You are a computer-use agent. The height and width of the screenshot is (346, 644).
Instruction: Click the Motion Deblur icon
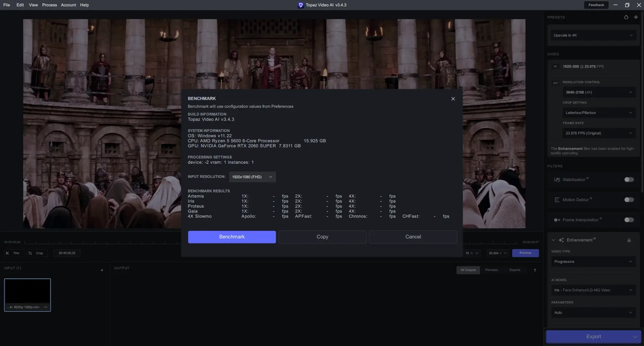point(557,200)
